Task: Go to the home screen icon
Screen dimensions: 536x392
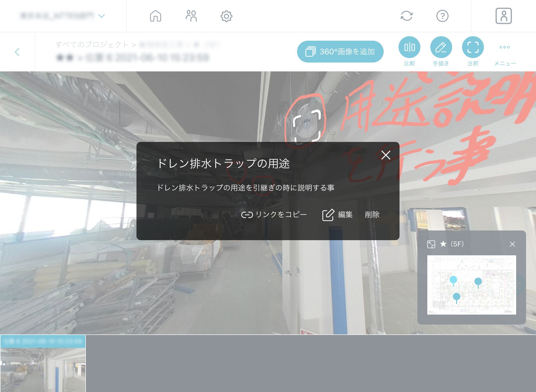Action: pos(156,16)
